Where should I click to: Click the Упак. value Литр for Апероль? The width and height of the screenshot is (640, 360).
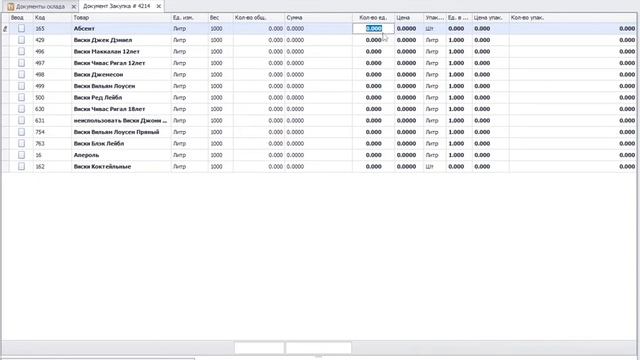[432, 155]
